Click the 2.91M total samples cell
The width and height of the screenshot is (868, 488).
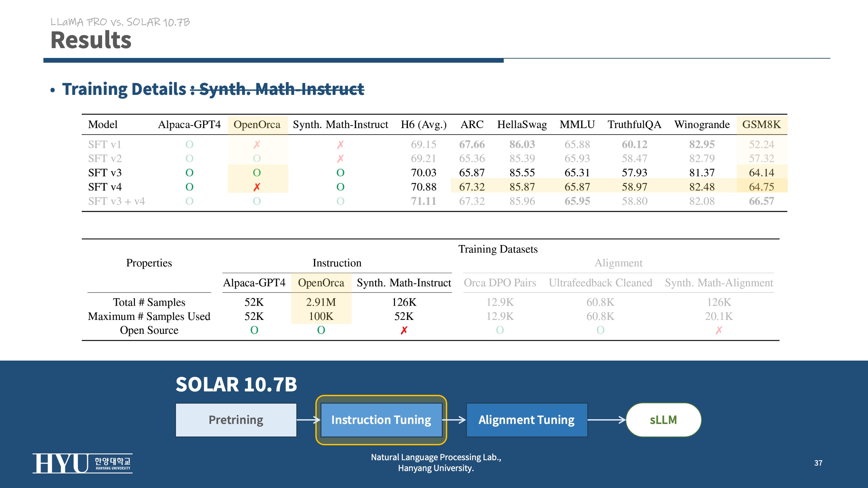[321, 302]
